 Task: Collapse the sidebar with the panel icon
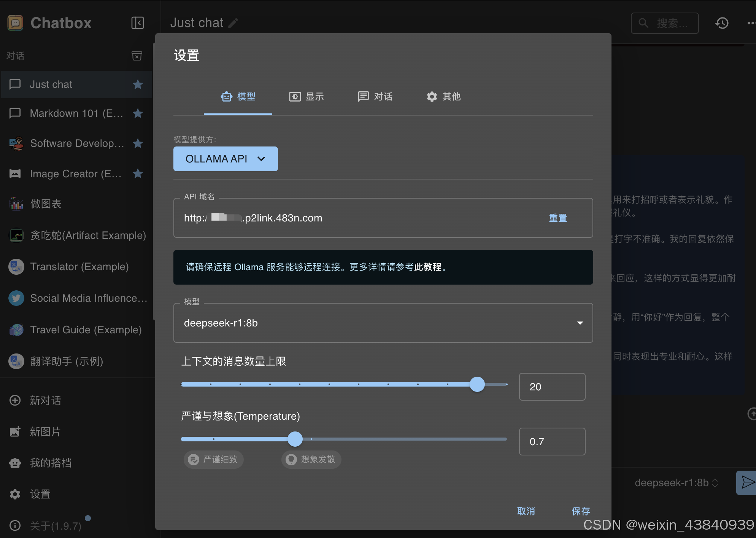click(x=137, y=23)
